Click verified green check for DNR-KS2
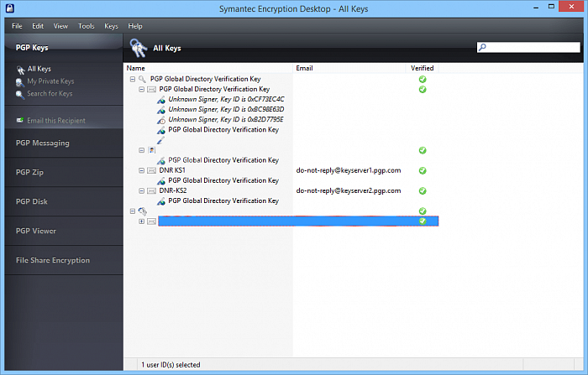This screenshot has height=375, width=588. click(x=423, y=190)
